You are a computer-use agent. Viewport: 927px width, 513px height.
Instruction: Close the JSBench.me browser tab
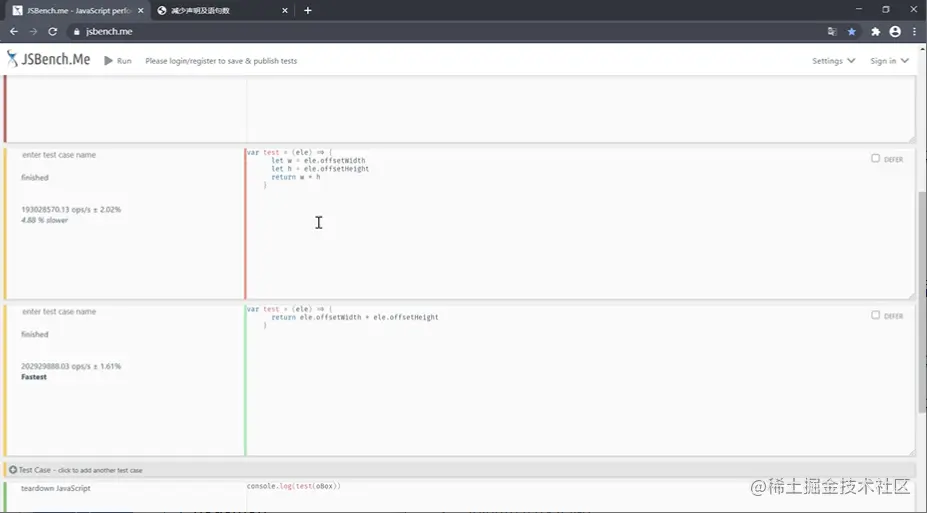coord(140,11)
